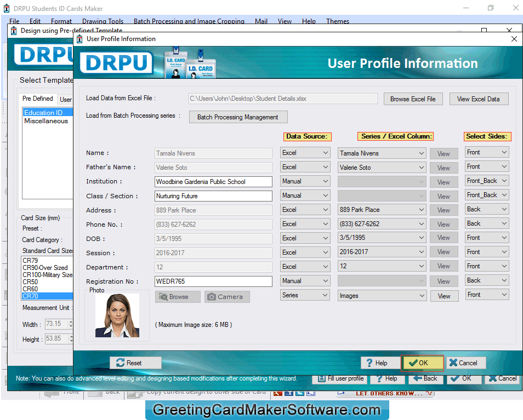Open View Excel Data
523x420 pixels.
point(479,99)
